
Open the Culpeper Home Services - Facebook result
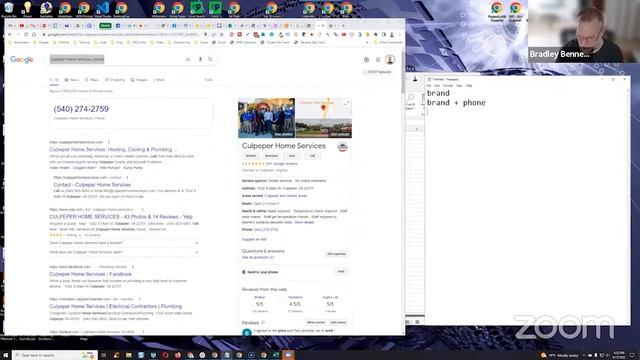point(90,274)
